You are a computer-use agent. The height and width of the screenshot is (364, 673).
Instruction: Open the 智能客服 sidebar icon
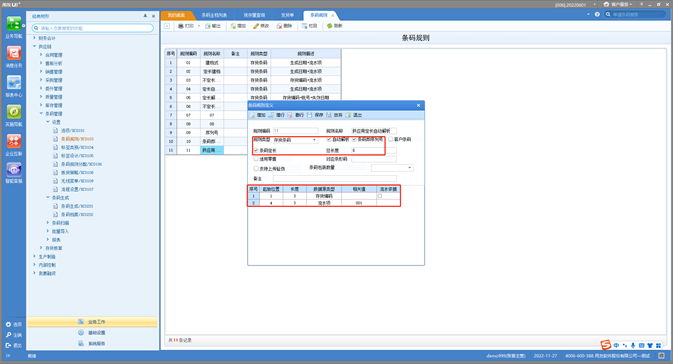[x=14, y=170]
